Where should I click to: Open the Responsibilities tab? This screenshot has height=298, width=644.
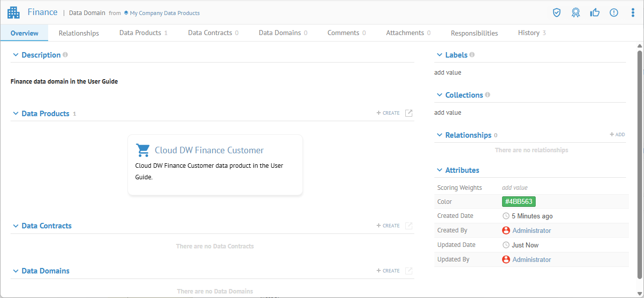tap(474, 33)
